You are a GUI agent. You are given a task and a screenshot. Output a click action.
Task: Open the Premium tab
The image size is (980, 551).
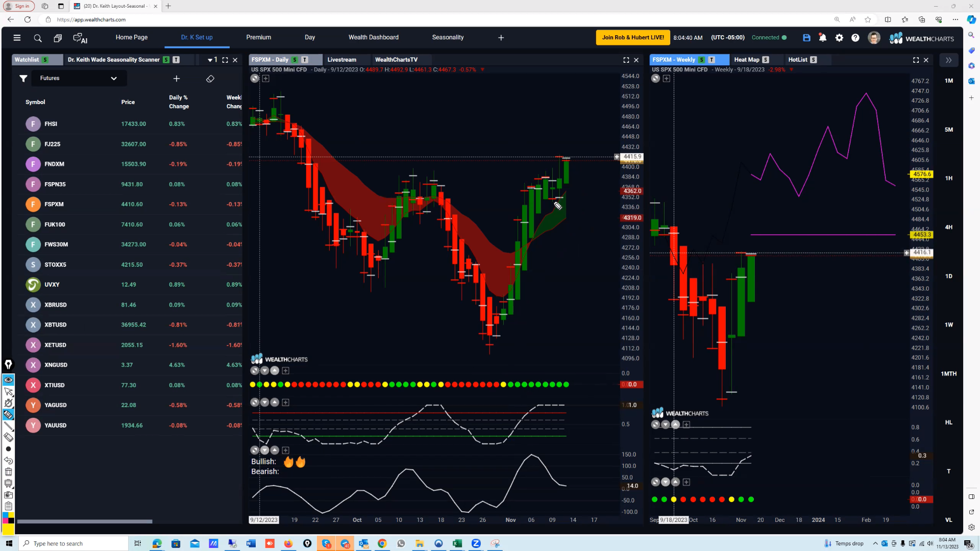[259, 37]
